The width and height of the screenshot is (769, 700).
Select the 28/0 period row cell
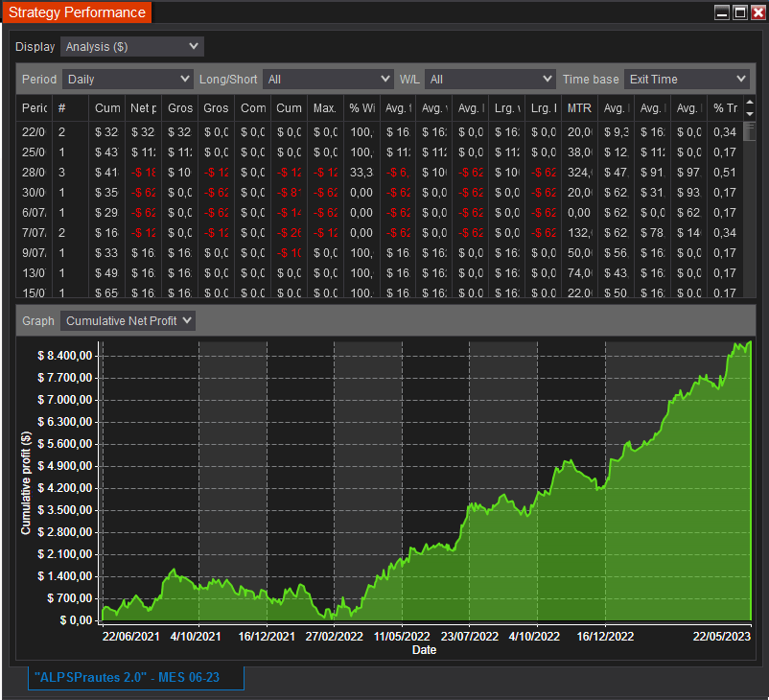[34, 173]
